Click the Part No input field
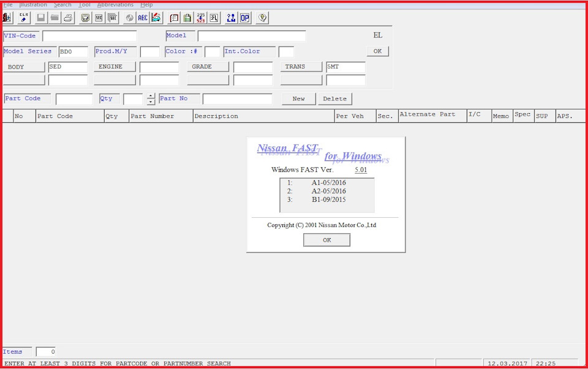The image size is (588, 369). (238, 99)
